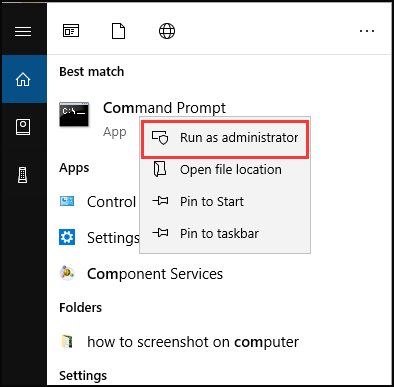The width and height of the screenshot is (394, 387).
Task: Choose Run as administrator
Action: point(225,139)
